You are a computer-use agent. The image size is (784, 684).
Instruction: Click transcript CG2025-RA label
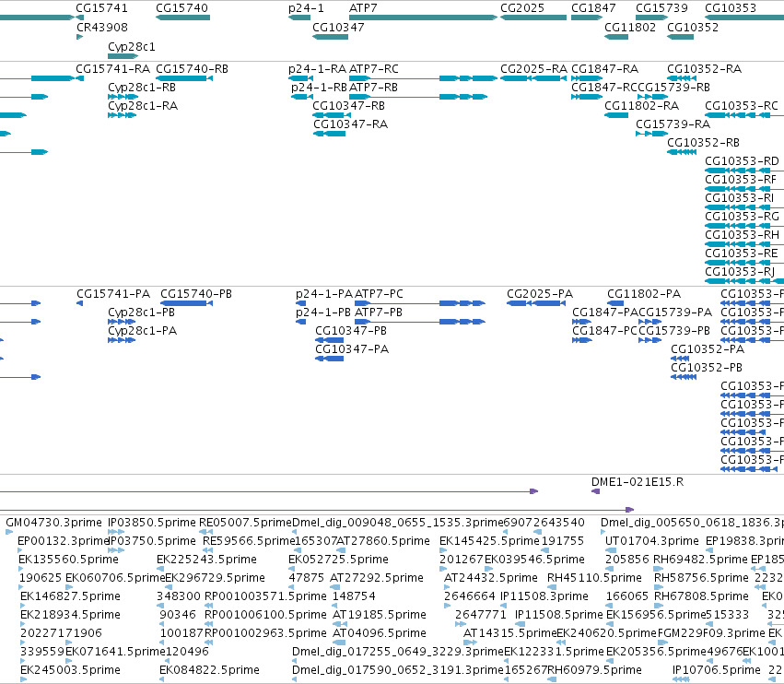[534, 69]
